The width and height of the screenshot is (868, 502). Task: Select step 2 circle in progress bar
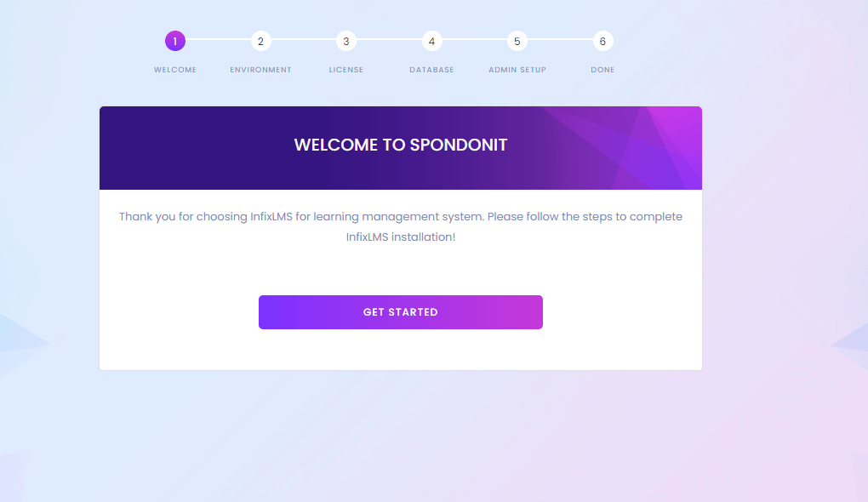point(260,41)
